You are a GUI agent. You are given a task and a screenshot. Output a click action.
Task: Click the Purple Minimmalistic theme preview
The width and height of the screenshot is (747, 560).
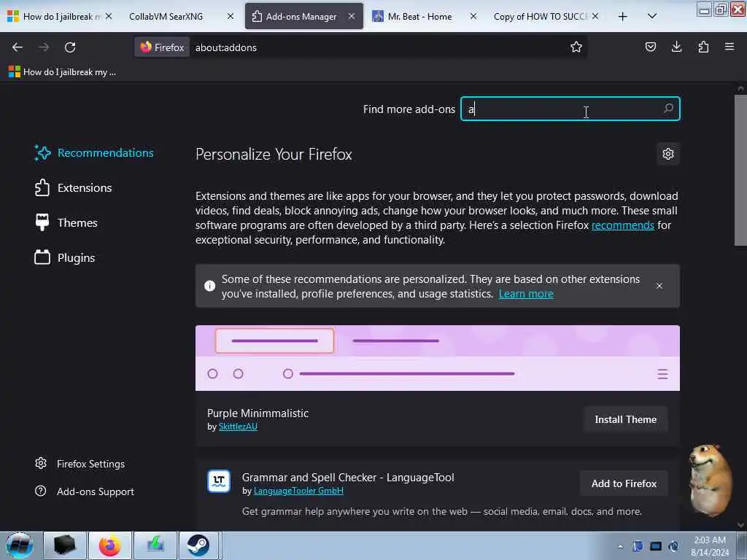pyautogui.click(x=438, y=358)
